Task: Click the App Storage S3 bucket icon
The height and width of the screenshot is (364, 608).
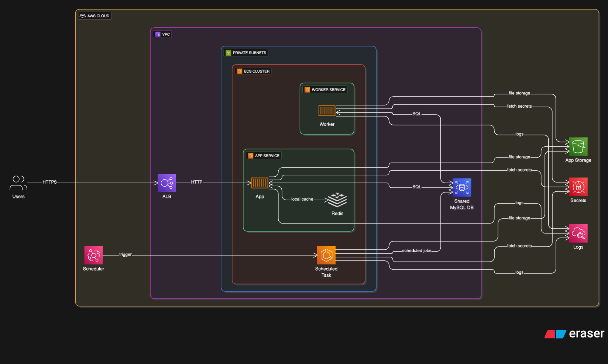Action: coord(578,147)
